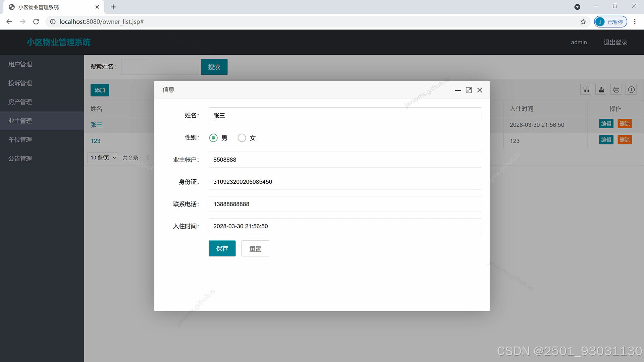Viewport: 644px width, 362px height.
Task: Click the browser forward arrow
Action: pyautogui.click(x=22, y=21)
